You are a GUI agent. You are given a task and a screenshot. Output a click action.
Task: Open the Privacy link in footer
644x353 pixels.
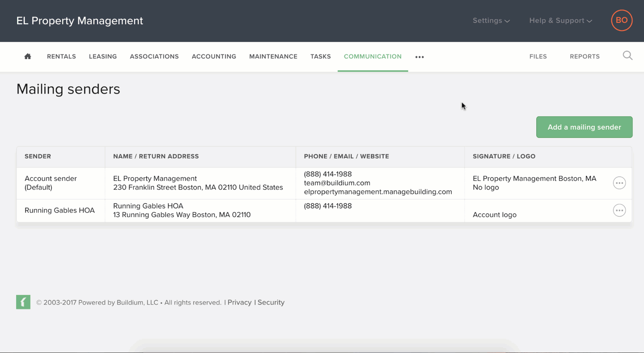pyautogui.click(x=240, y=302)
